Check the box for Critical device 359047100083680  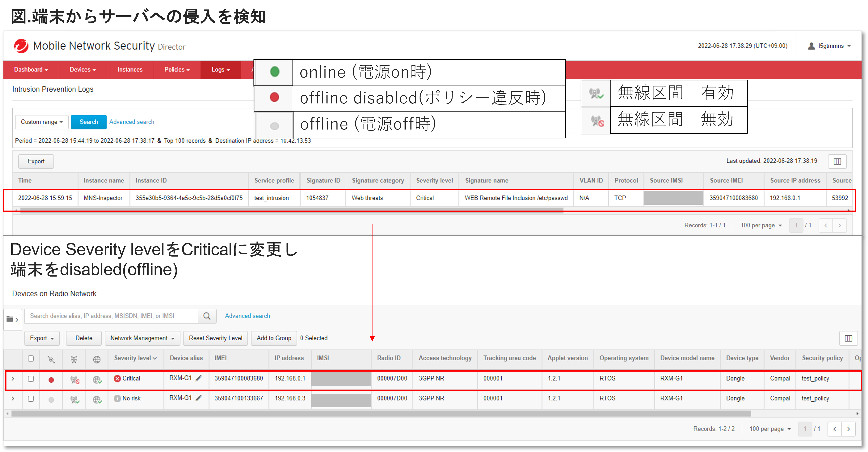(31, 378)
